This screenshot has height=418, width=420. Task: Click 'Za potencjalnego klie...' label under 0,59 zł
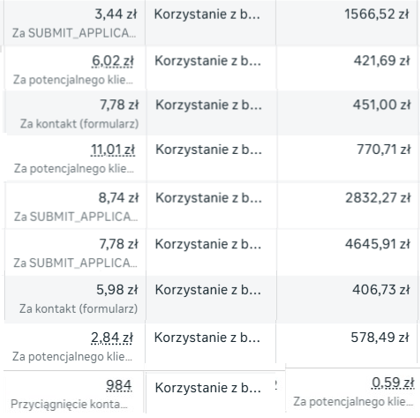[x=353, y=402]
